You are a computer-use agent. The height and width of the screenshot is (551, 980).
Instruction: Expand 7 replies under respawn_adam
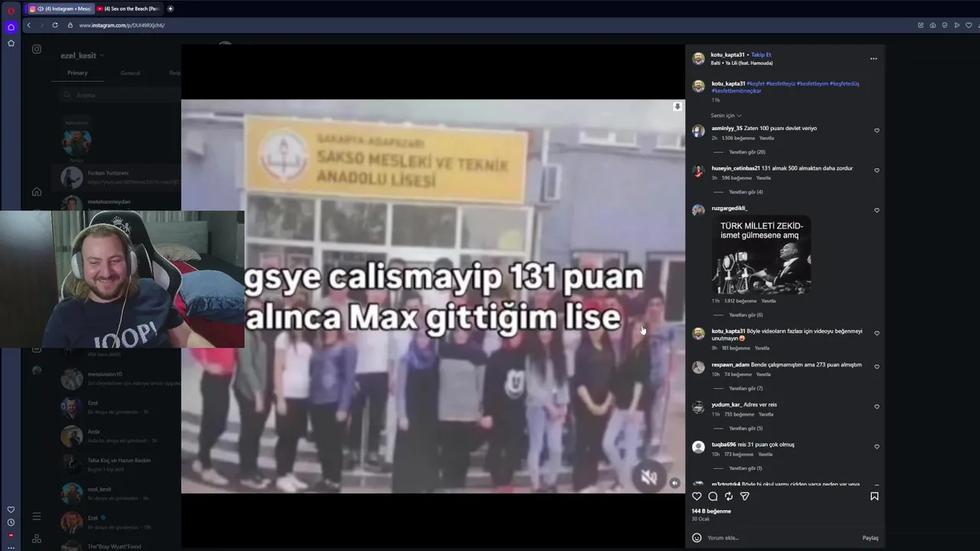[746, 389]
